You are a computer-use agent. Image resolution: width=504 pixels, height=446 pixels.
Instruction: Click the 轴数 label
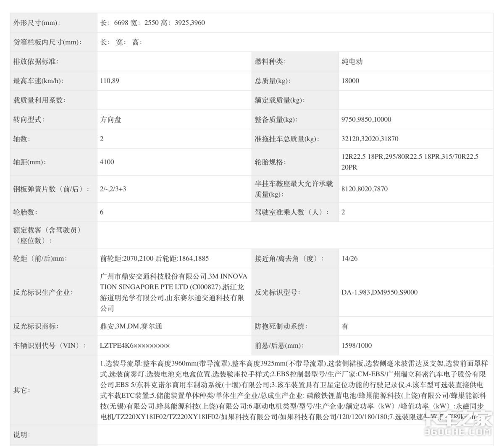[x=21, y=139]
